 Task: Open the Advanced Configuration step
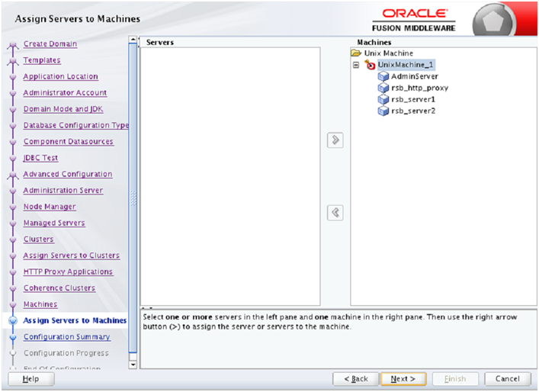click(x=68, y=174)
